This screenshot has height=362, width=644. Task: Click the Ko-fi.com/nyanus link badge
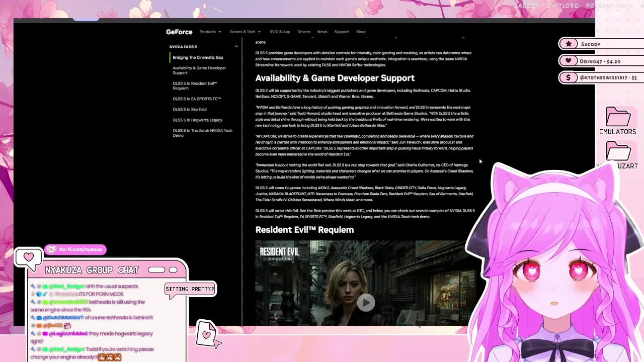pos(75,249)
